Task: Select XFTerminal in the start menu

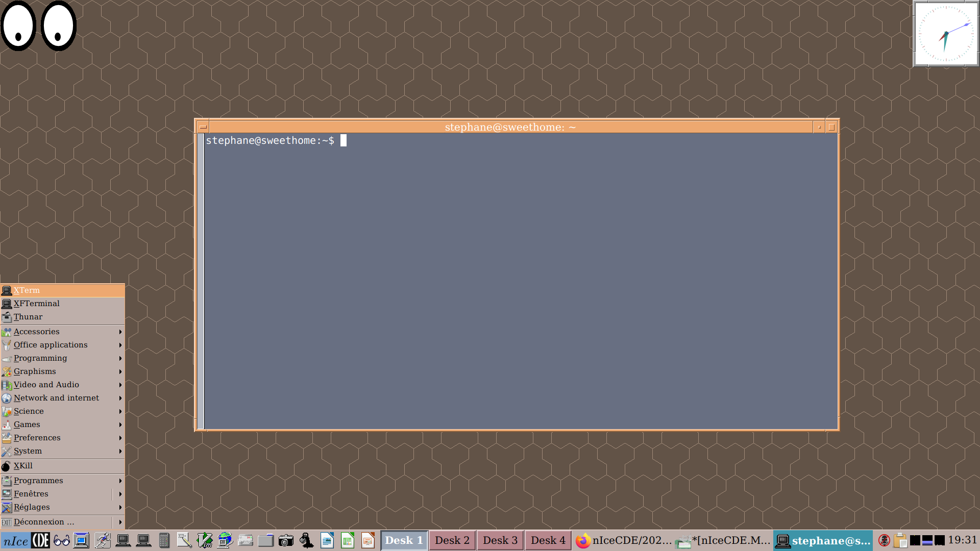Action: (x=63, y=304)
